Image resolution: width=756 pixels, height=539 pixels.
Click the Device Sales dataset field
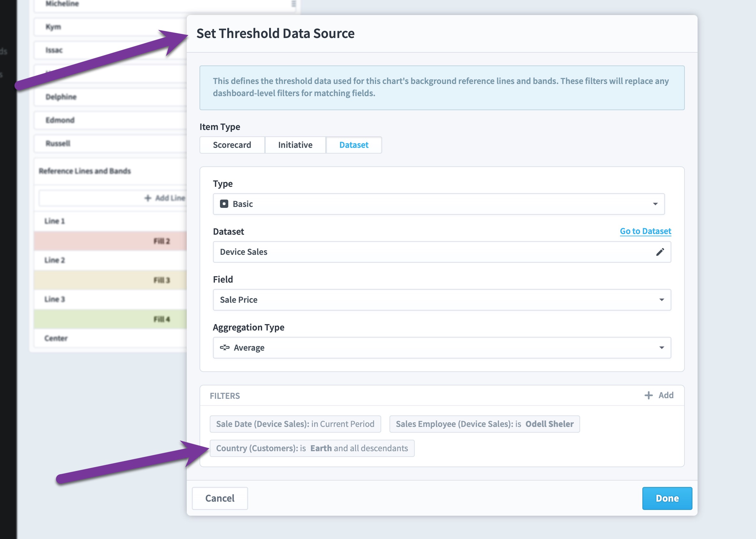click(442, 252)
